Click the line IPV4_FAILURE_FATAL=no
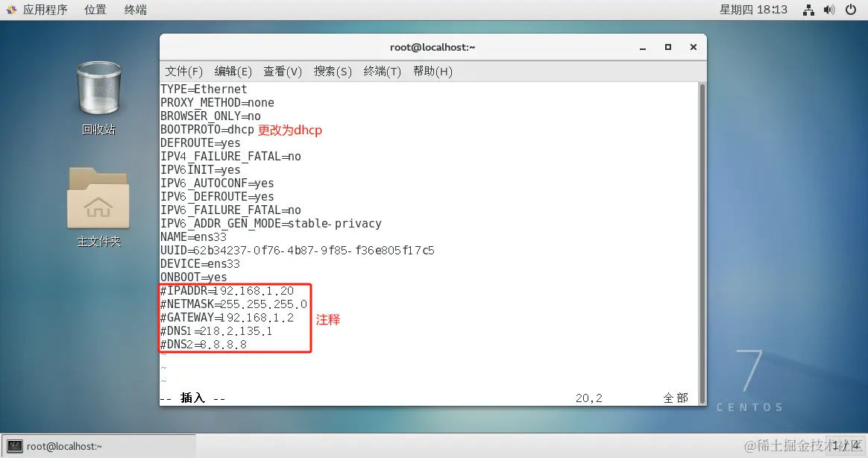The height and width of the screenshot is (458, 868). tap(230, 156)
